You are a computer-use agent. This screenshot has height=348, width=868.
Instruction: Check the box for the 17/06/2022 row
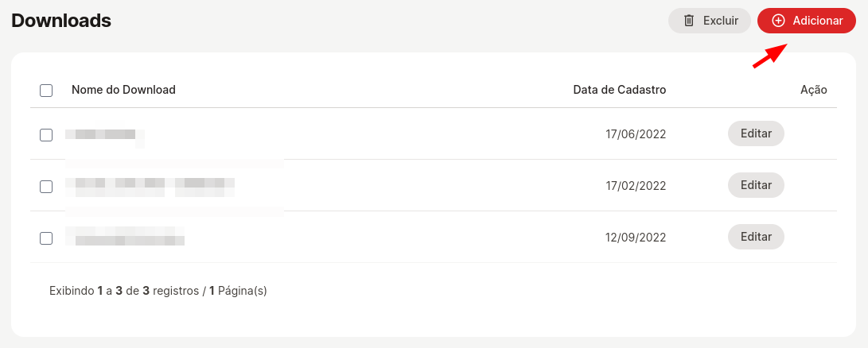[46, 134]
